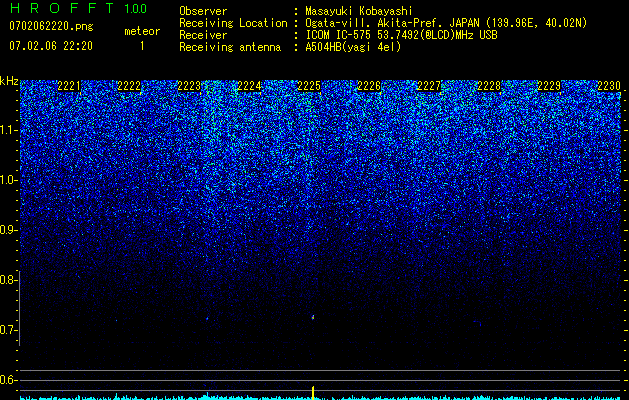Click the HROFFT 1.0.0 title text
The width and height of the screenshot is (629, 400).
(78, 8)
